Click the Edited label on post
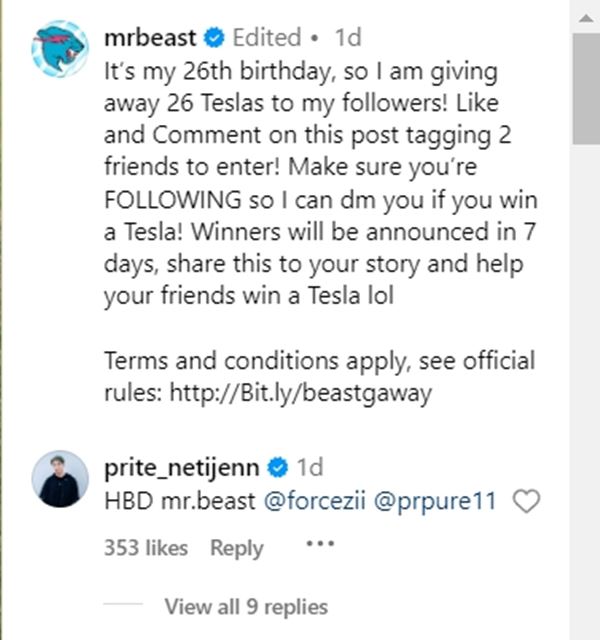Image resolution: width=600 pixels, height=640 pixels. [266, 38]
